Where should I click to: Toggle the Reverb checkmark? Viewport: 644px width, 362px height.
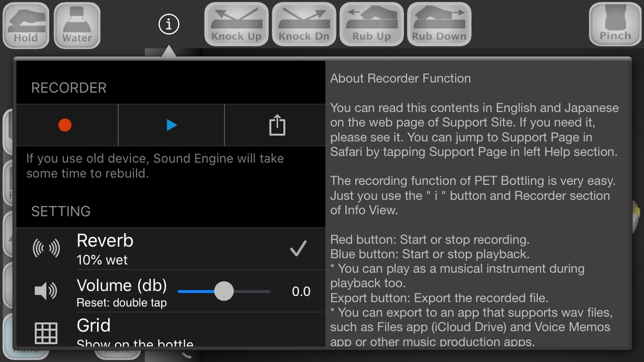[298, 249]
